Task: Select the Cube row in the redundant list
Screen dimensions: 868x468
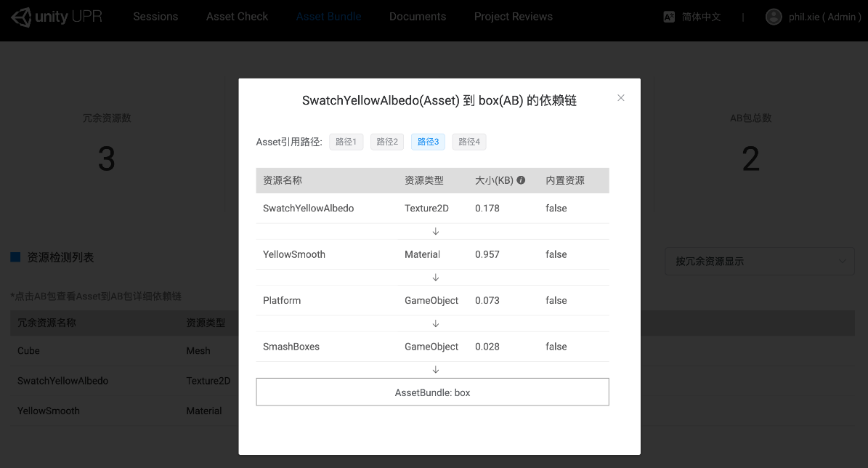Action: click(x=28, y=351)
